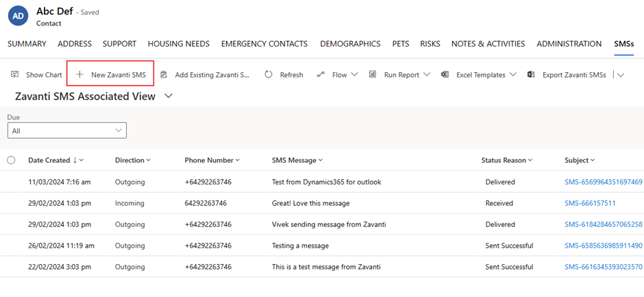Click the Excel Templates icon
Image resolution: width=644 pixels, height=297 pixels.
tap(445, 75)
